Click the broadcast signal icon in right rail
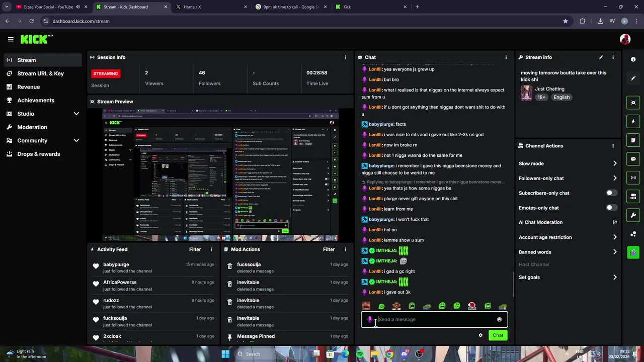This screenshot has height=362, width=644. coord(633,177)
